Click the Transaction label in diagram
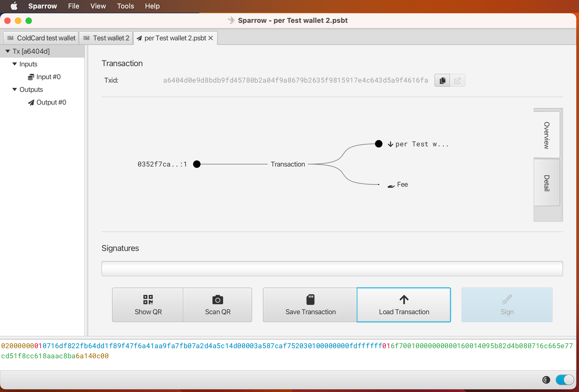The height and width of the screenshot is (392, 579). [x=288, y=164]
